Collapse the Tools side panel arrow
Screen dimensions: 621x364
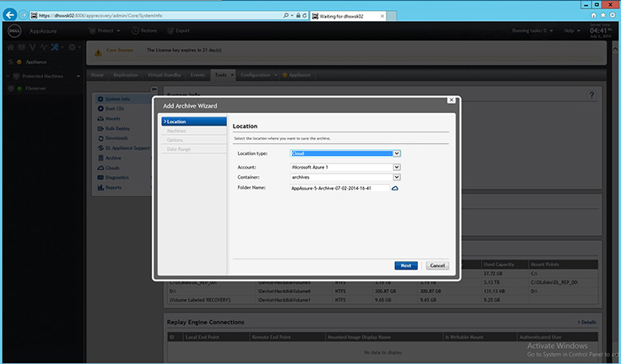coord(154,89)
